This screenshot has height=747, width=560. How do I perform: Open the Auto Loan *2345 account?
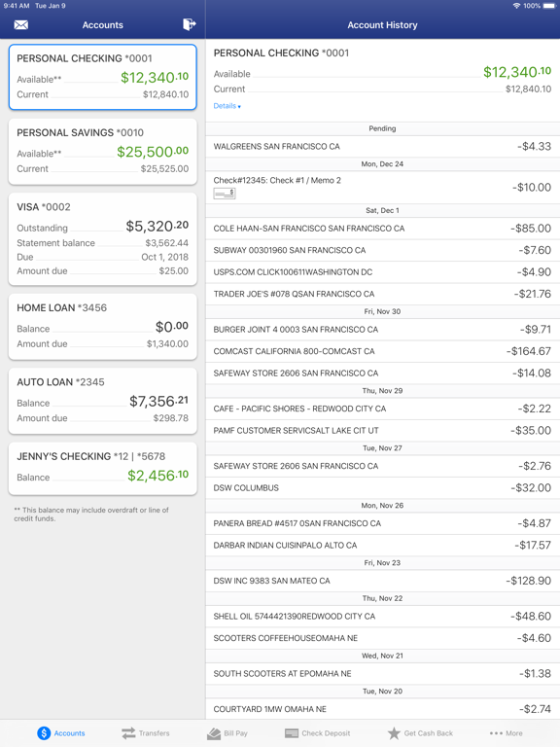[103, 401]
